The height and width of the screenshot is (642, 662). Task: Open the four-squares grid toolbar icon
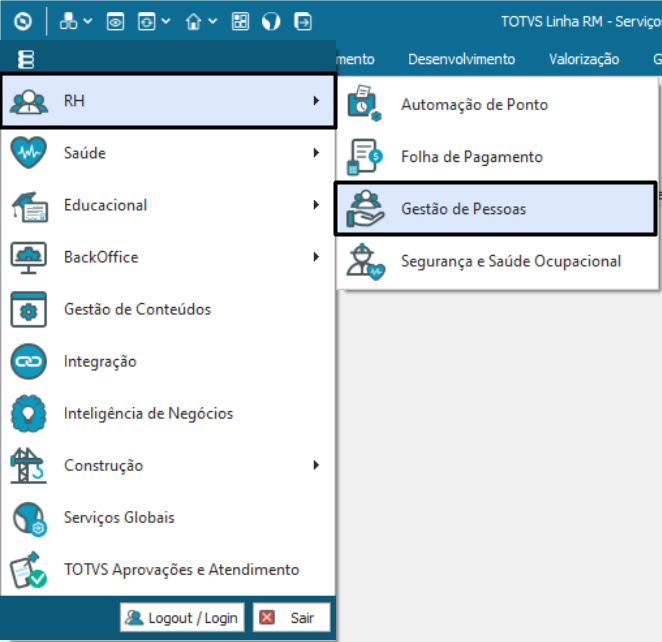[x=240, y=22]
